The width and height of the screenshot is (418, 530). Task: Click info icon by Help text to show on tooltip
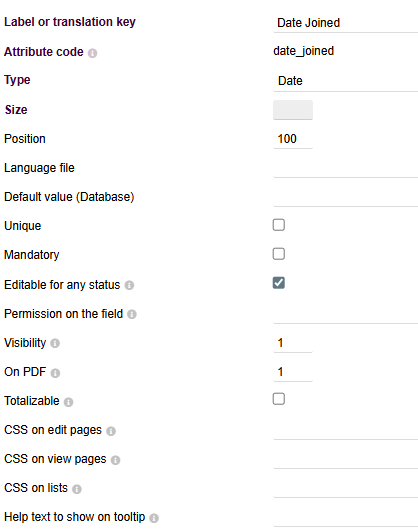(x=154, y=518)
